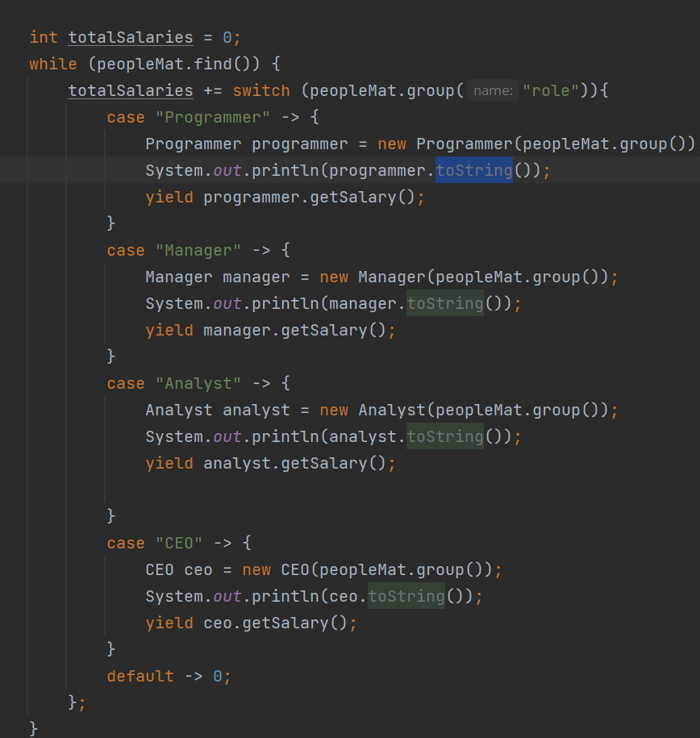This screenshot has width=700, height=738.
Task: Click the closing brace of the Programmer case
Action: pos(111,223)
